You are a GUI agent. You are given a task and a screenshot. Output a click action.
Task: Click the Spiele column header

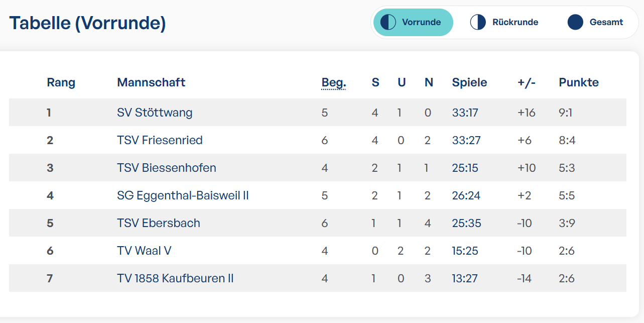(x=469, y=82)
